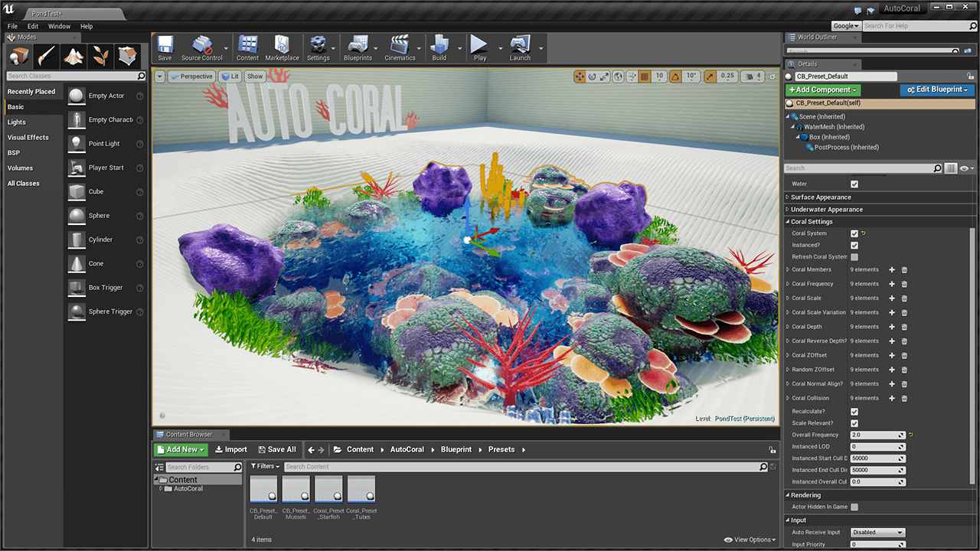Click the Settings toolbar icon
The image size is (980, 551).
pos(318,47)
